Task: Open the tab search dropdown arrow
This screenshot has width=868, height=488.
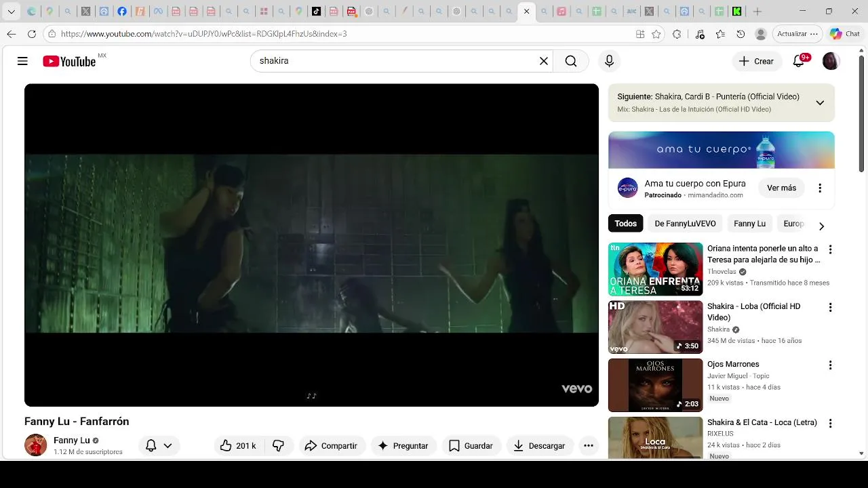Action: (11, 12)
